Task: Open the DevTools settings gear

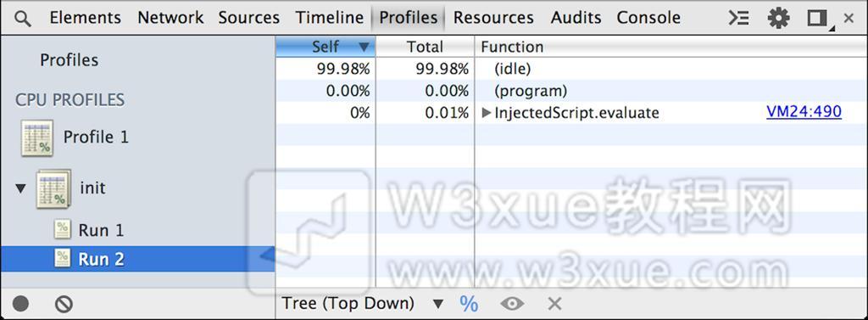Action: [x=779, y=19]
